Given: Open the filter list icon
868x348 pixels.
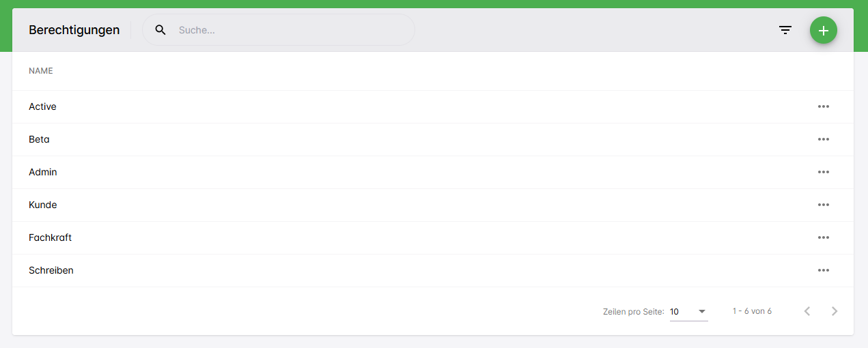Looking at the screenshot, I should (x=785, y=30).
